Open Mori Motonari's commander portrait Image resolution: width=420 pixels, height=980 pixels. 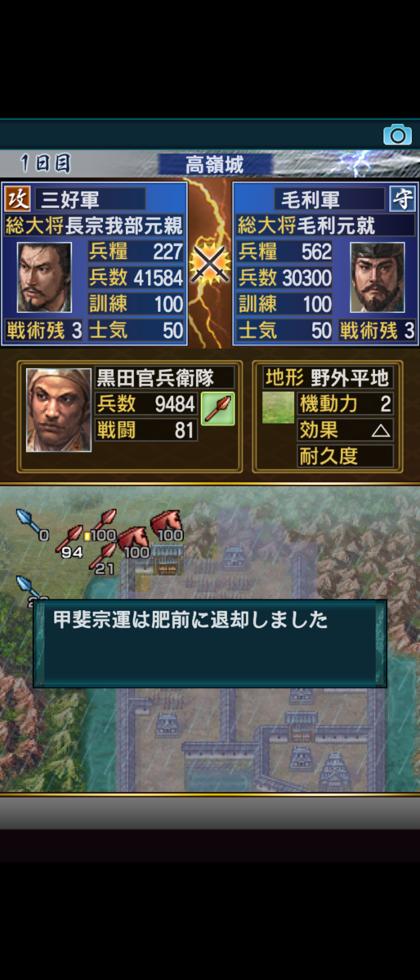377,277
